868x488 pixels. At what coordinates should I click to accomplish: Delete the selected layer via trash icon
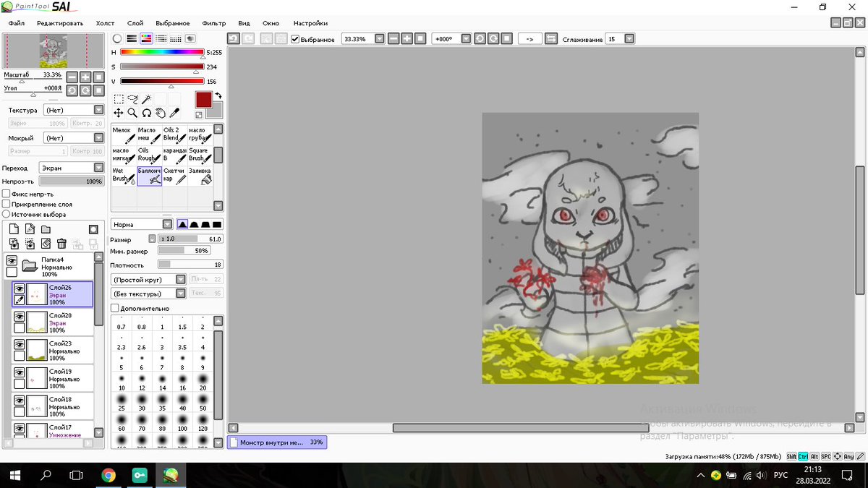click(61, 244)
